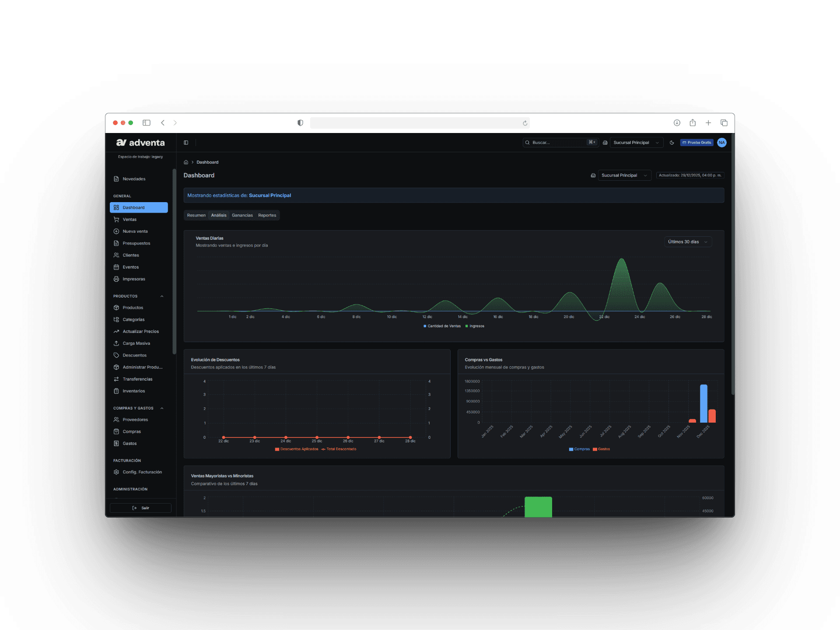The width and height of the screenshot is (840, 630).
Task: Click the Carga Masiva upload icon
Action: point(116,343)
